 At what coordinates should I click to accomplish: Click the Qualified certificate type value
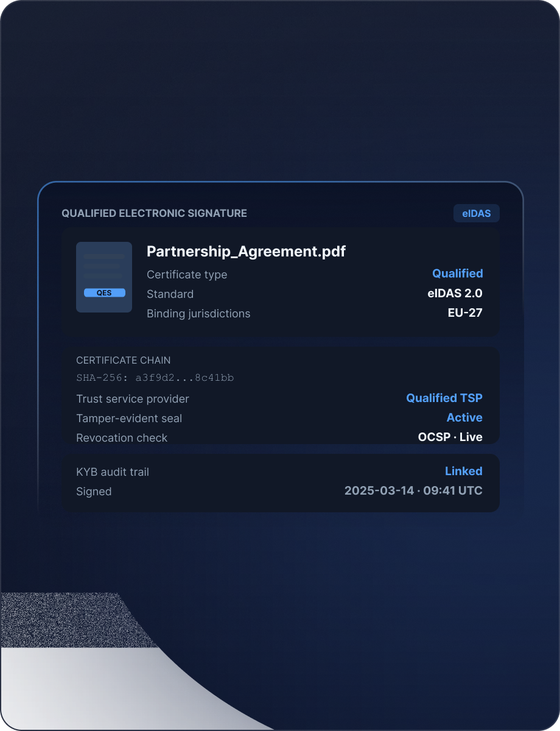click(x=458, y=274)
